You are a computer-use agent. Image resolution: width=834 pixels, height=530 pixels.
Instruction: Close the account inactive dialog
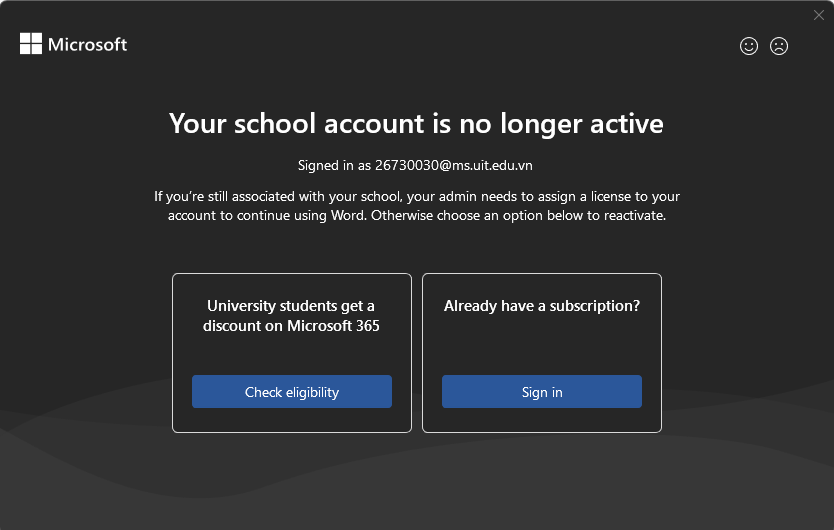tap(819, 15)
